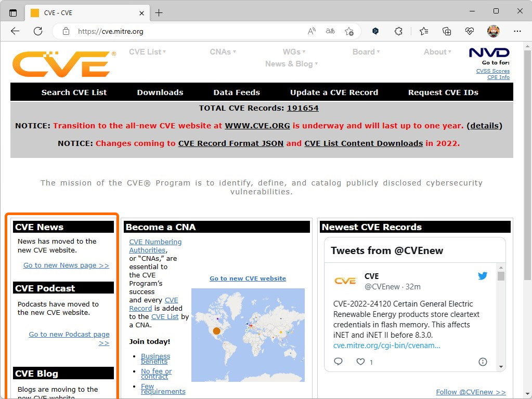The image size is (532, 399).
Task: Expand the News & Blog dropdown menu
Action: coord(291,64)
